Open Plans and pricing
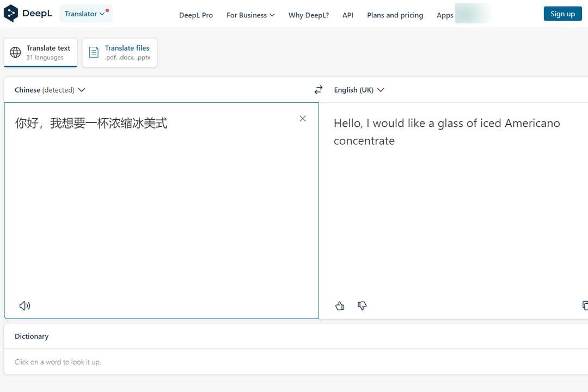Image resolution: width=588 pixels, height=392 pixels. 395,15
